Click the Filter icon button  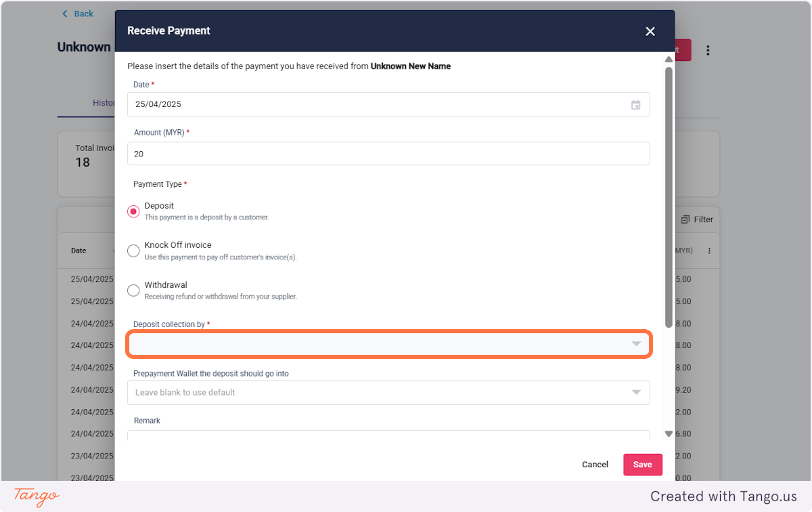(x=697, y=219)
